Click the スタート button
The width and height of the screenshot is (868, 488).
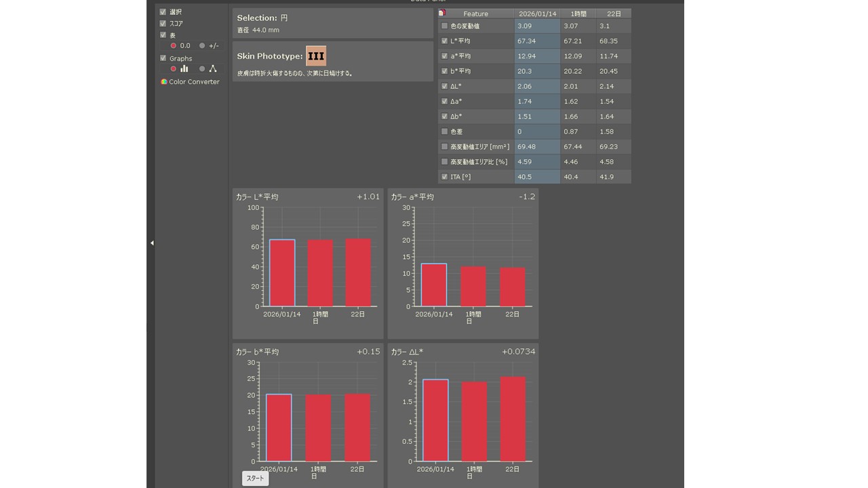(256, 479)
